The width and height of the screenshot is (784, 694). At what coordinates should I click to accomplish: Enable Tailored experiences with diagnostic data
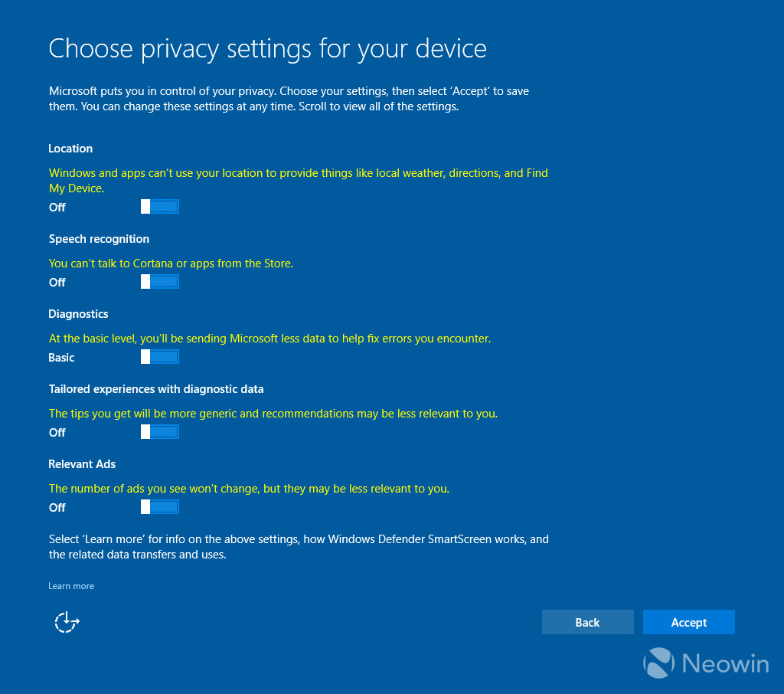[x=159, y=431]
